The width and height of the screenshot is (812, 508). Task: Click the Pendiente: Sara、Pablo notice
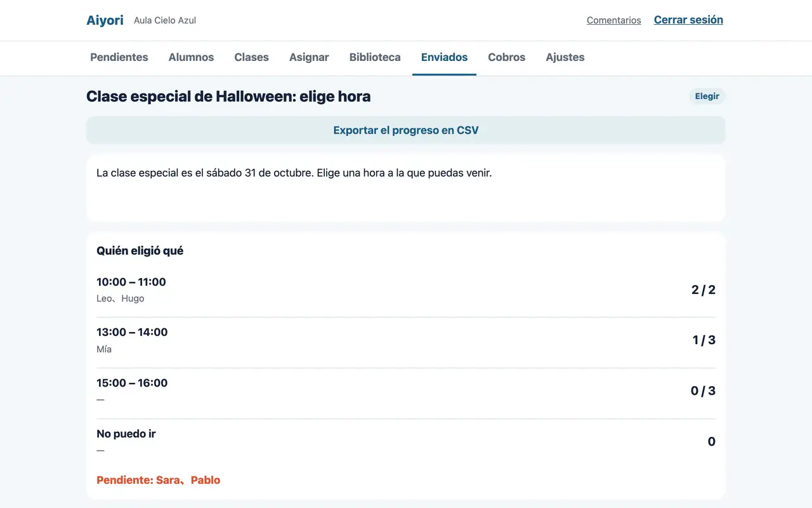pos(159,480)
